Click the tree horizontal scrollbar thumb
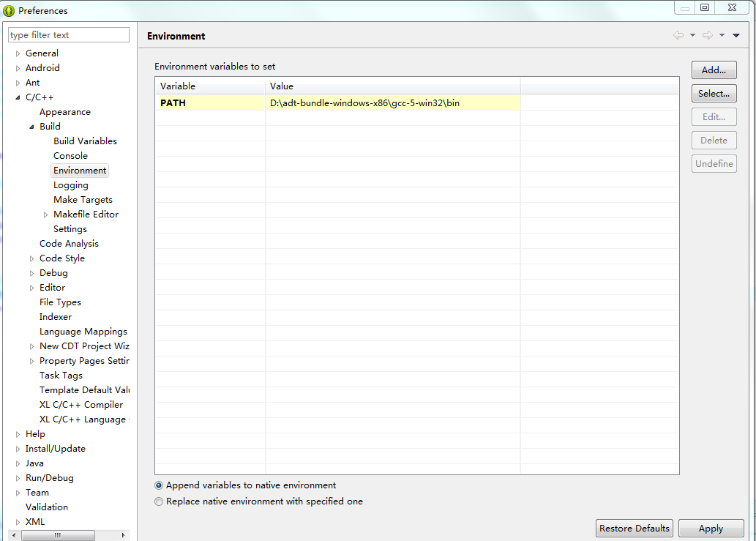The width and height of the screenshot is (756, 541). pyautogui.click(x=58, y=535)
